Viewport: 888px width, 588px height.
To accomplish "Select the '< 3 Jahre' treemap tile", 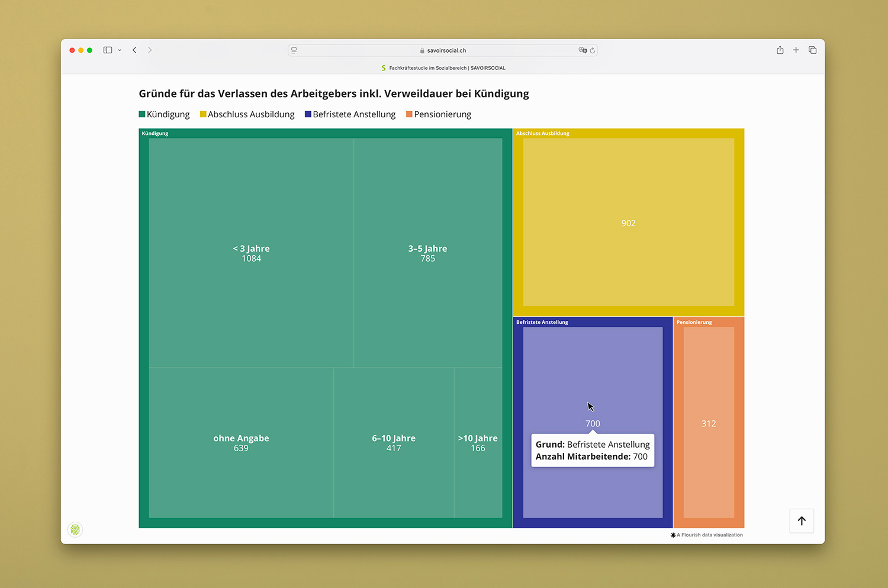I will click(x=251, y=253).
